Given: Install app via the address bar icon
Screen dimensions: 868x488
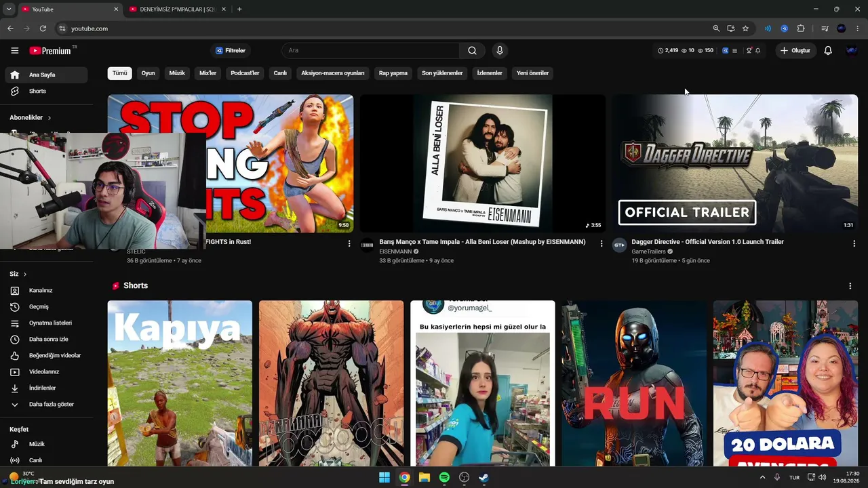Looking at the screenshot, I should click(730, 28).
